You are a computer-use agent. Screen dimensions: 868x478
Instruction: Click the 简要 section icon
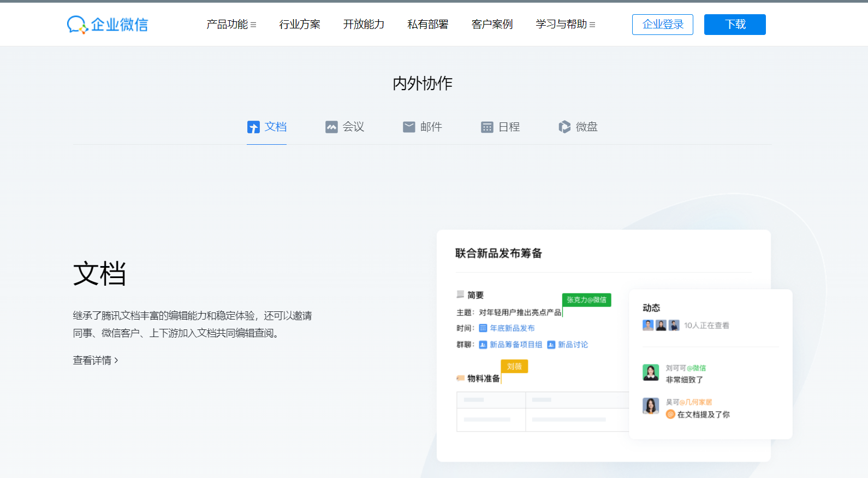(x=460, y=294)
